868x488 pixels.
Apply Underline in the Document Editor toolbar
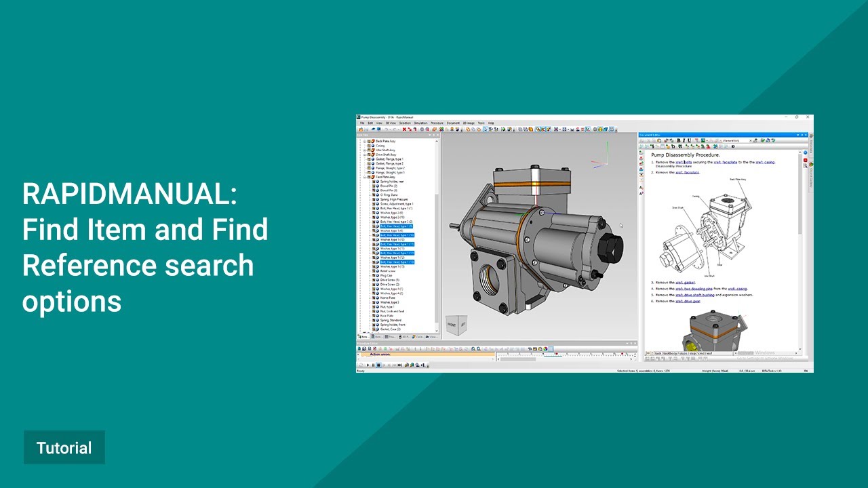click(x=689, y=141)
